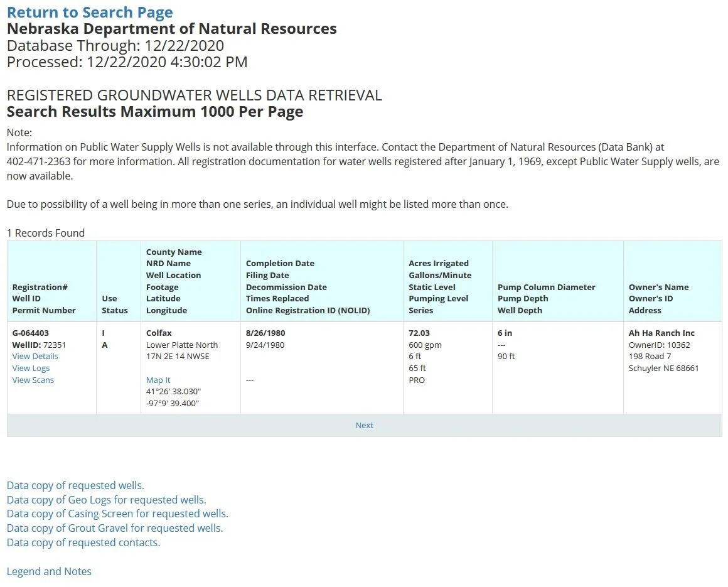Select address line 198 Road 7

pyautogui.click(x=650, y=356)
